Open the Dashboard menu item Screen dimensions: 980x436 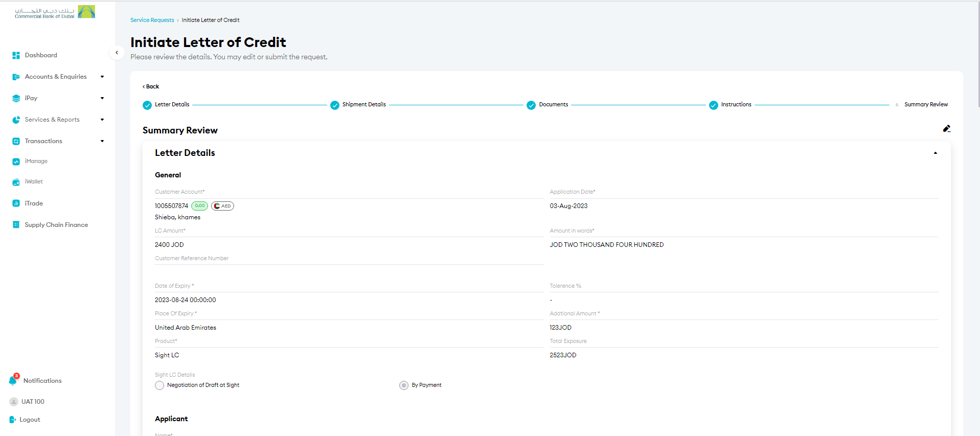(x=41, y=55)
